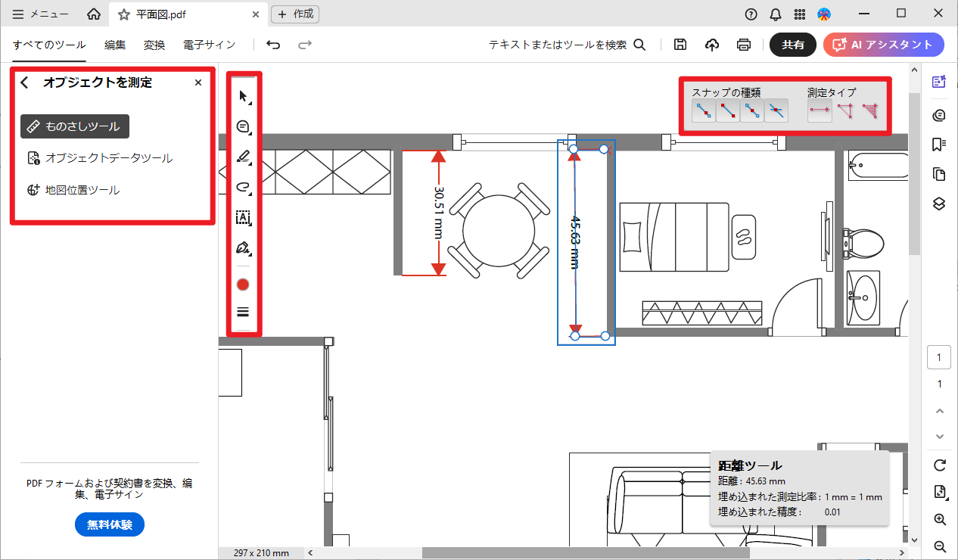Enable snap to endpoints
The height and width of the screenshot is (560, 958).
(728, 112)
